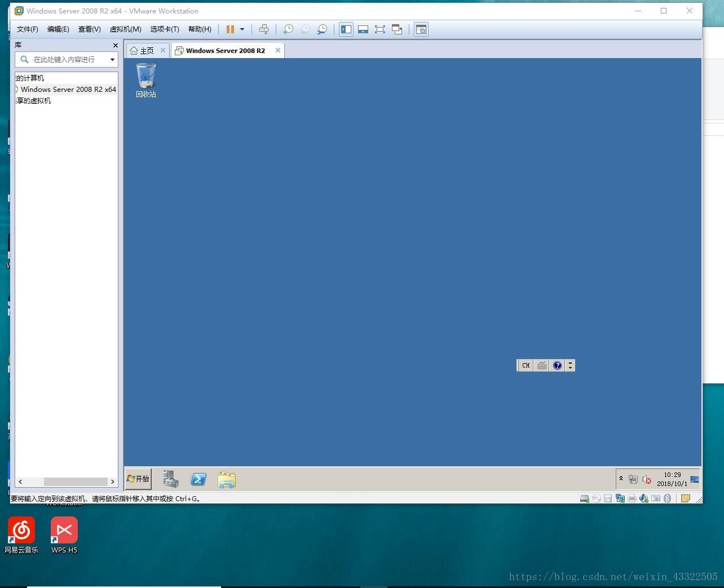Click library scrollbar left arrow

click(x=20, y=481)
